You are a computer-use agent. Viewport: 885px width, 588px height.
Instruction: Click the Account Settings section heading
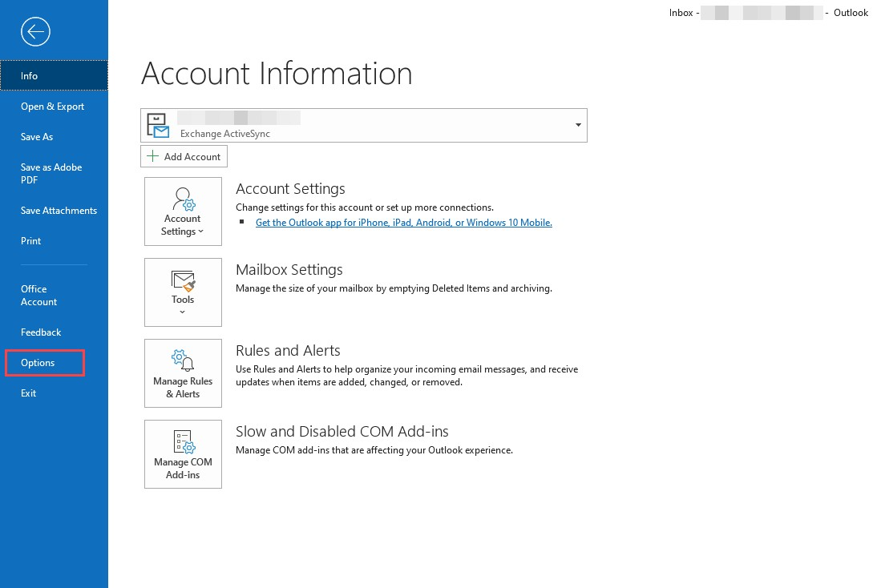[290, 189]
